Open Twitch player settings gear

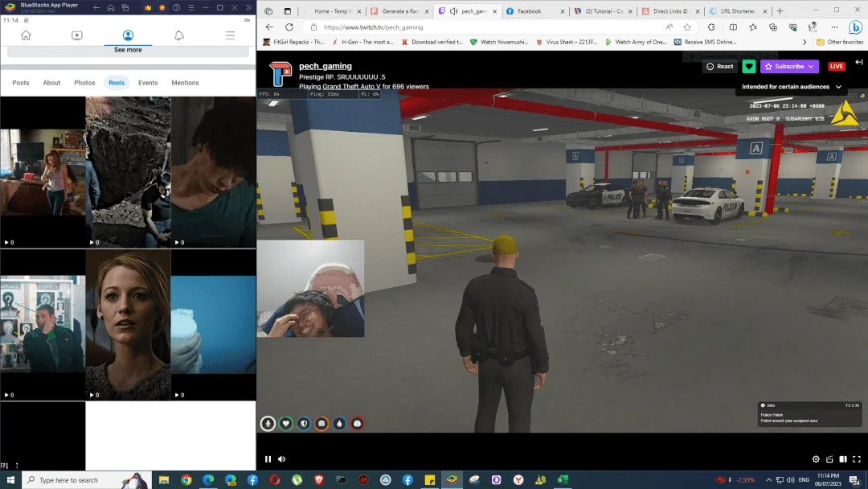[816, 459]
